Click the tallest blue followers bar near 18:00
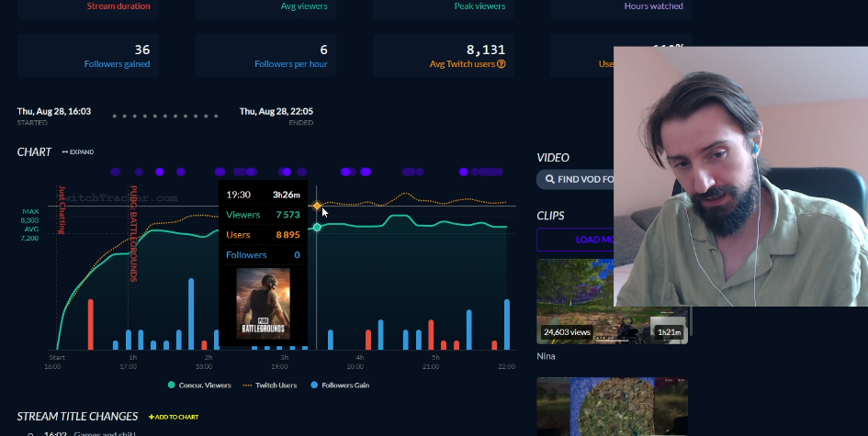 tap(191, 314)
